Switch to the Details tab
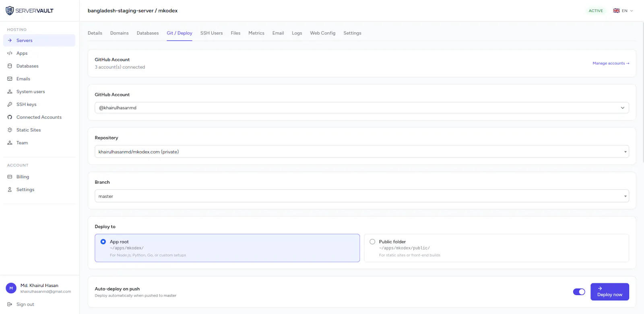The height and width of the screenshot is (314, 644). 95,33
